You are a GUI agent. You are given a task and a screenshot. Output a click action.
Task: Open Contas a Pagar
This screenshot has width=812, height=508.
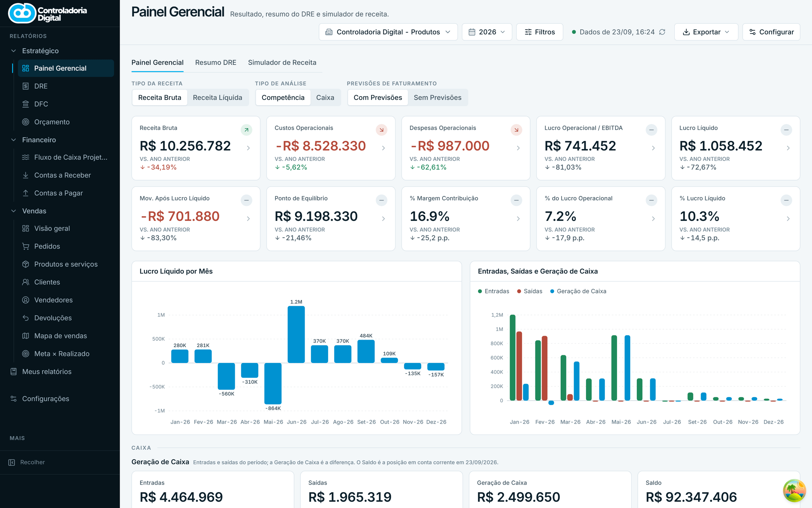[66, 193]
